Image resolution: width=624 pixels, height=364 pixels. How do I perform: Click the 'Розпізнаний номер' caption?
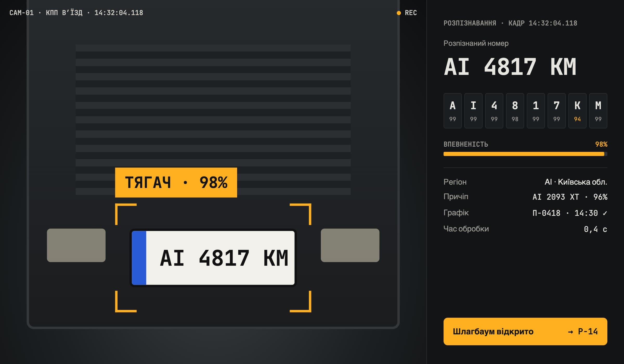pyautogui.click(x=476, y=43)
